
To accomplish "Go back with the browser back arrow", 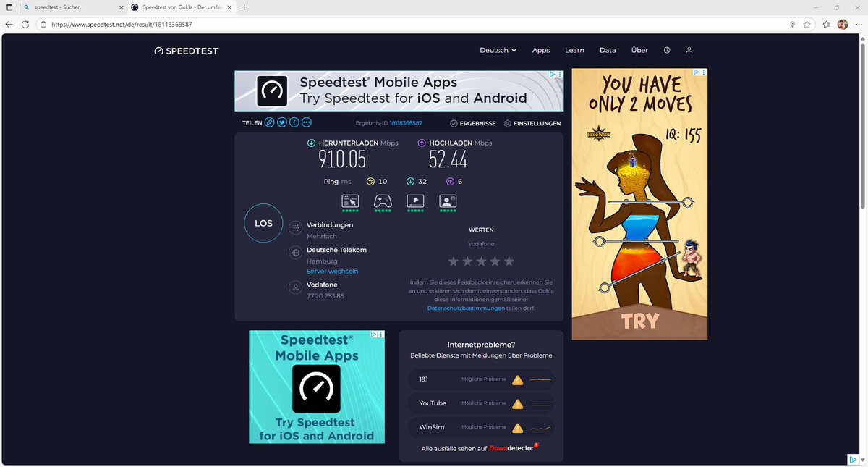I will [x=9, y=24].
